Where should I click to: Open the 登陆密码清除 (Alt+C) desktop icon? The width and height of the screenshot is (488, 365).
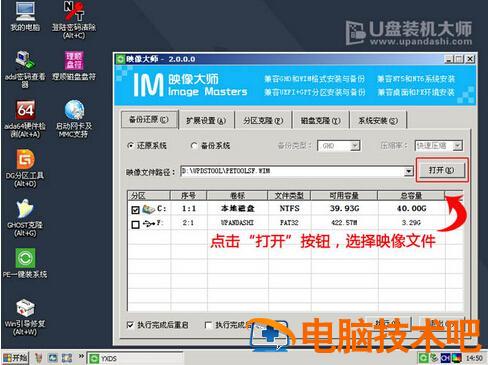pos(74,19)
